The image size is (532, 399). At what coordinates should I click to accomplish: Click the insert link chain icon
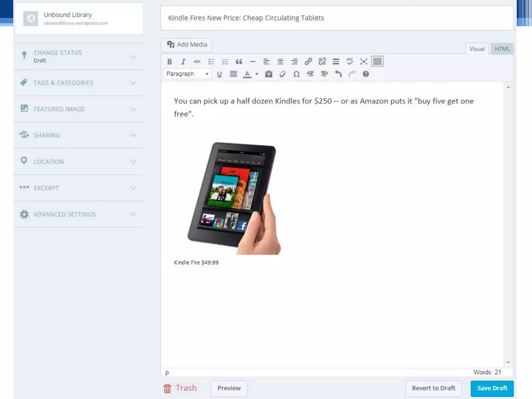coord(308,62)
